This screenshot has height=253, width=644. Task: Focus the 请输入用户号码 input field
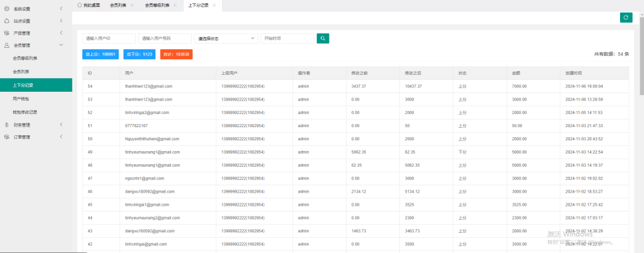(165, 38)
